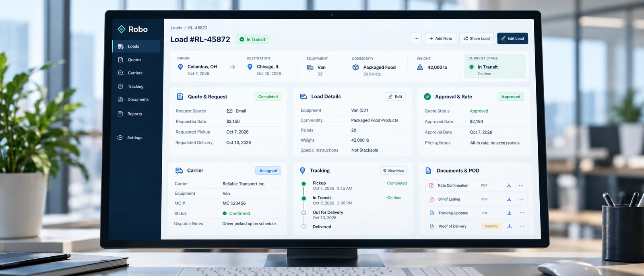Click the origin location pin icon
The height and width of the screenshot is (276, 644).
click(x=180, y=67)
